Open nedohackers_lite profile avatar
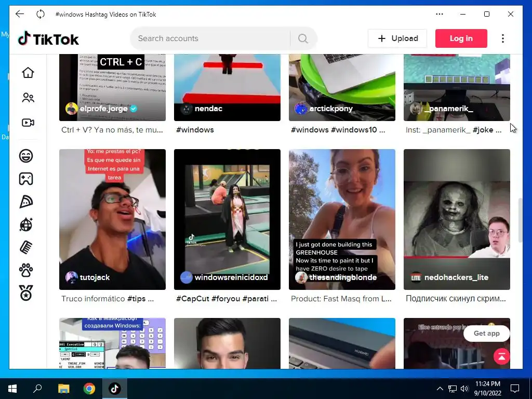 tap(416, 277)
